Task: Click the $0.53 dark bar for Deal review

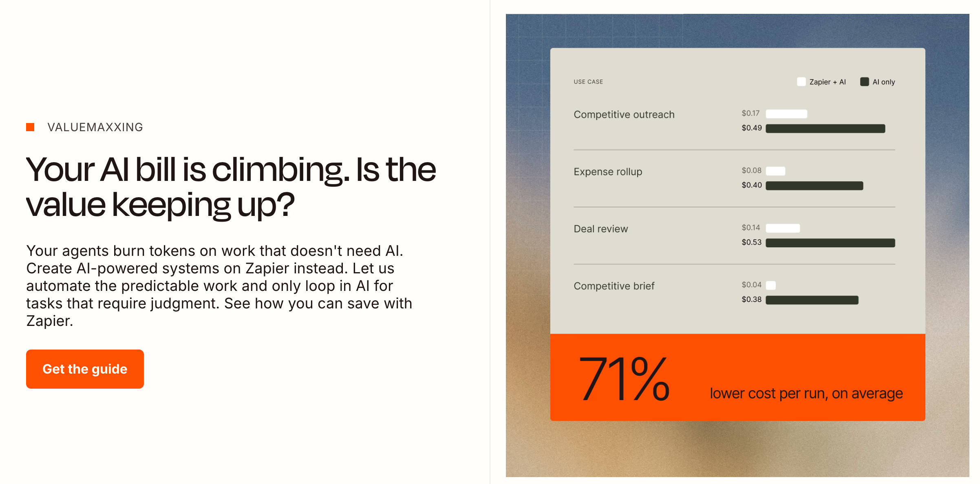Action: [830, 243]
